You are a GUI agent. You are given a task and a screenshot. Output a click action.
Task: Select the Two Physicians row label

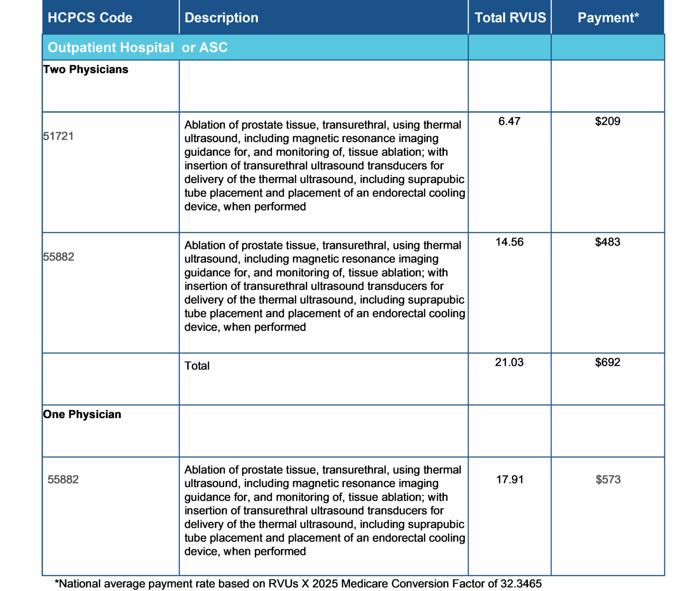[x=86, y=70]
